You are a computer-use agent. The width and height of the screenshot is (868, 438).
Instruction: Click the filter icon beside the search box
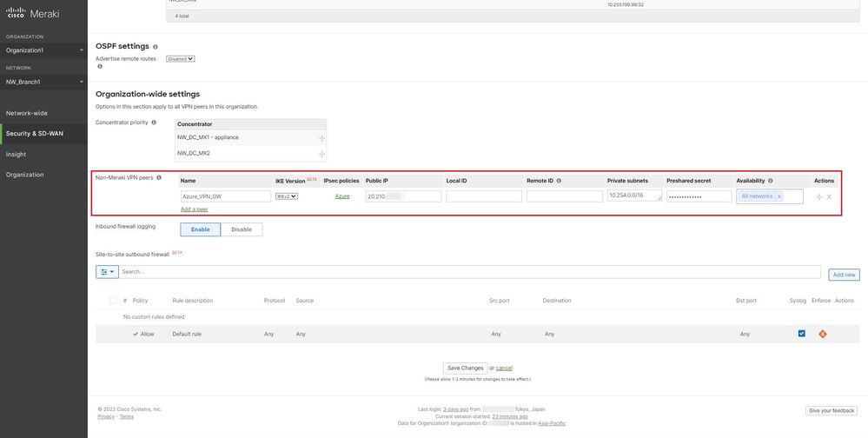[x=106, y=272]
